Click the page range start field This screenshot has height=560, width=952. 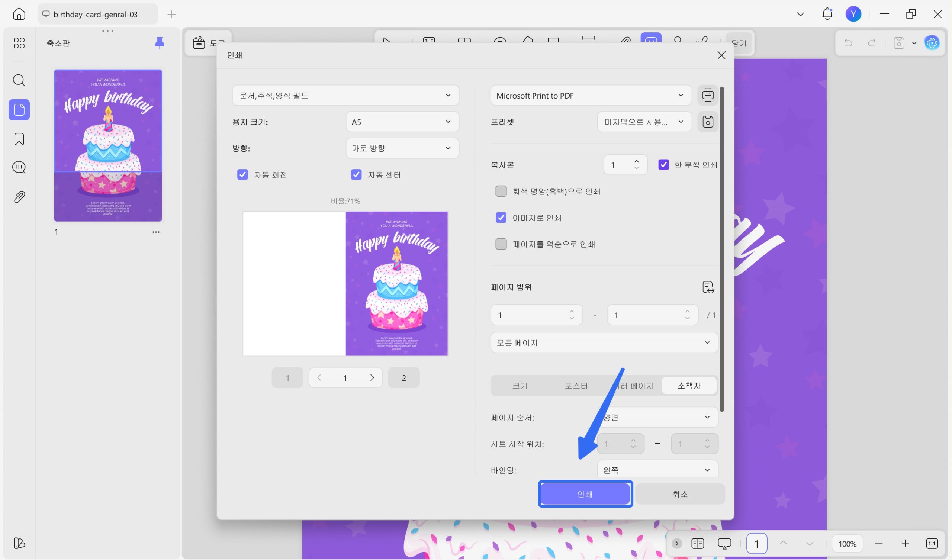coord(537,315)
